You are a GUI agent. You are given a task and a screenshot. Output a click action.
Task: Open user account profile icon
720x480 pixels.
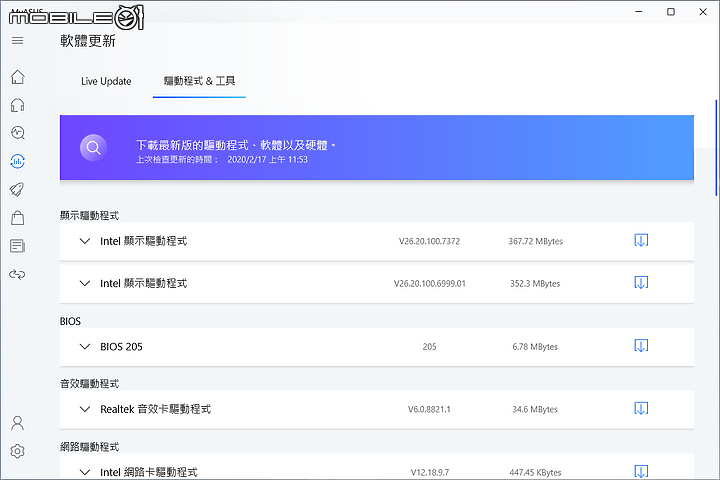[x=17, y=423]
